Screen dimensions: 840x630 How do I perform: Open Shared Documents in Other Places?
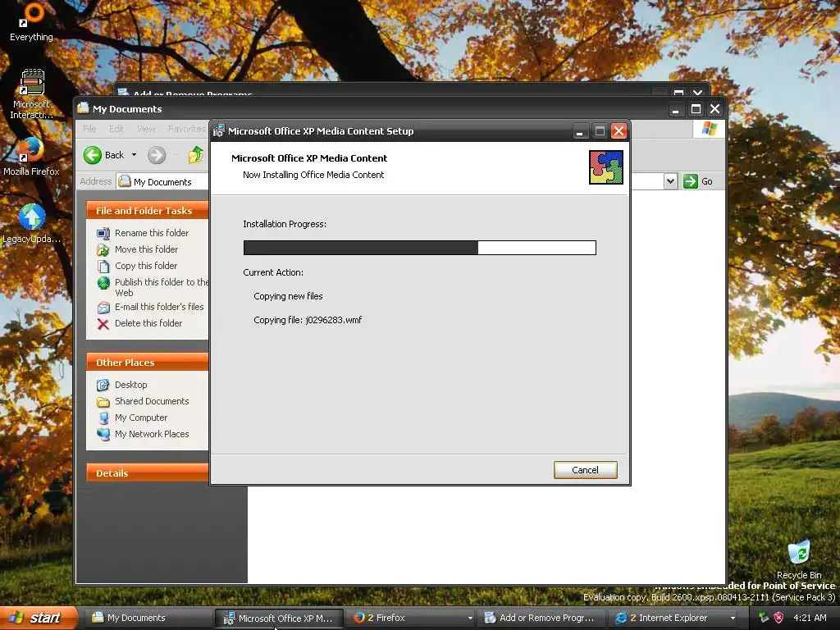pos(152,401)
